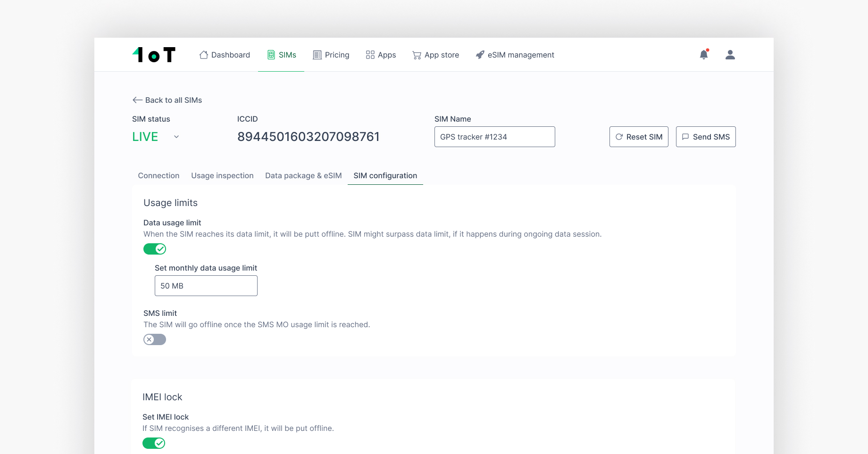
Task: Open the Data package & eSIM tab
Action: [x=303, y=175]
